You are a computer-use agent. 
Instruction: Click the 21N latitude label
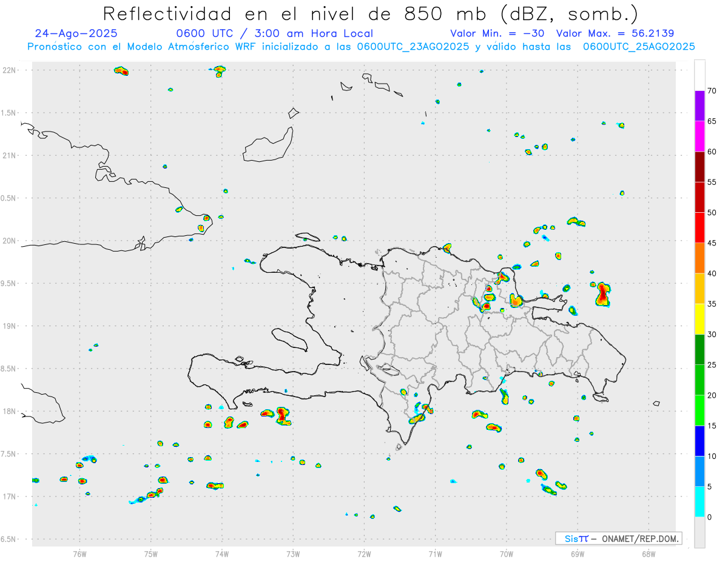(10, 155)
